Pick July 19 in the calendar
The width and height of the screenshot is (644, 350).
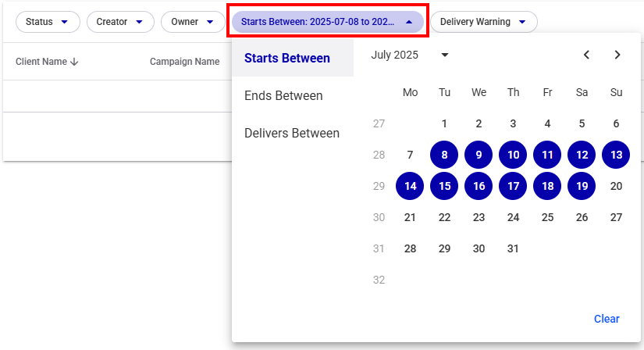582,186
